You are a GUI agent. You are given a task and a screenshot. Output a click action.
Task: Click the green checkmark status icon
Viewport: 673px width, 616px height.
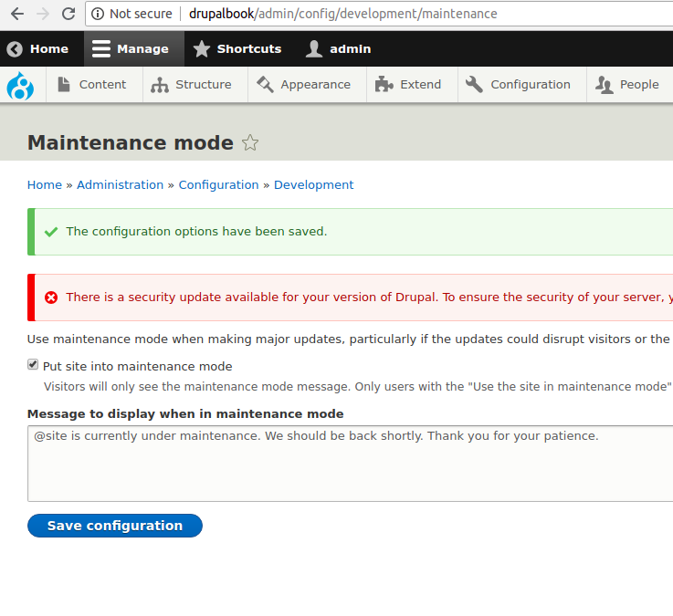[x=51, y=232]
